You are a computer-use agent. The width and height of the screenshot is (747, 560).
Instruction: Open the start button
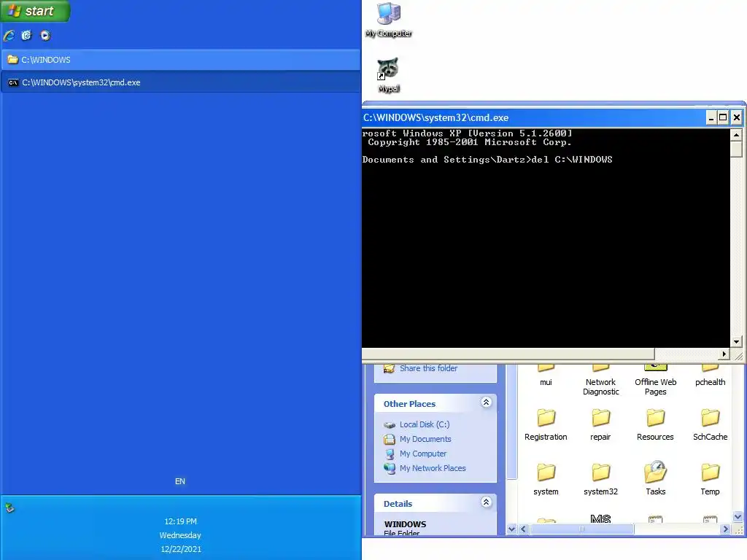35,10
